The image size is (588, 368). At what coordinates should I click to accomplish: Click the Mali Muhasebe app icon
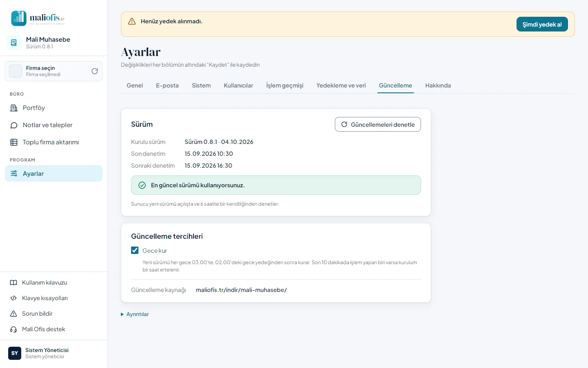[x=14, y=43]
